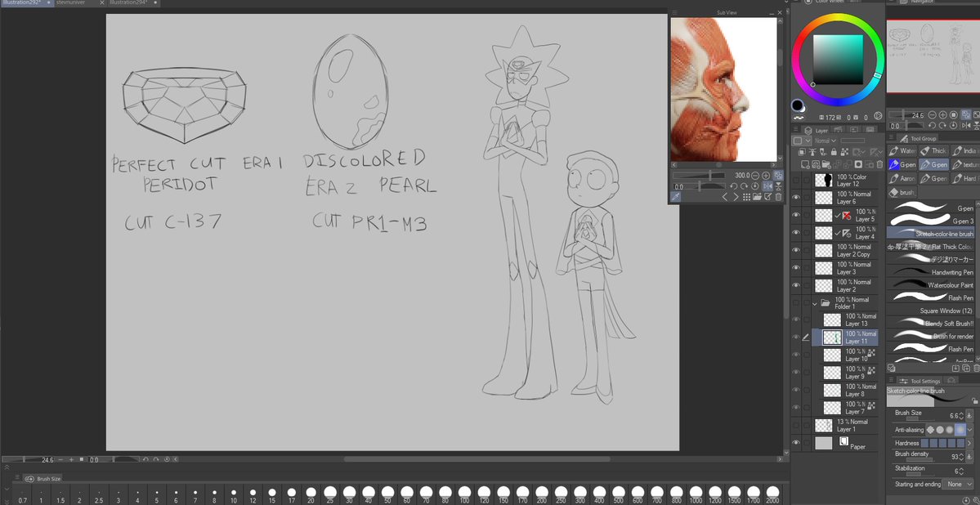Select the India ink tool group
The image size is (980, 505).
pos(965,150)
